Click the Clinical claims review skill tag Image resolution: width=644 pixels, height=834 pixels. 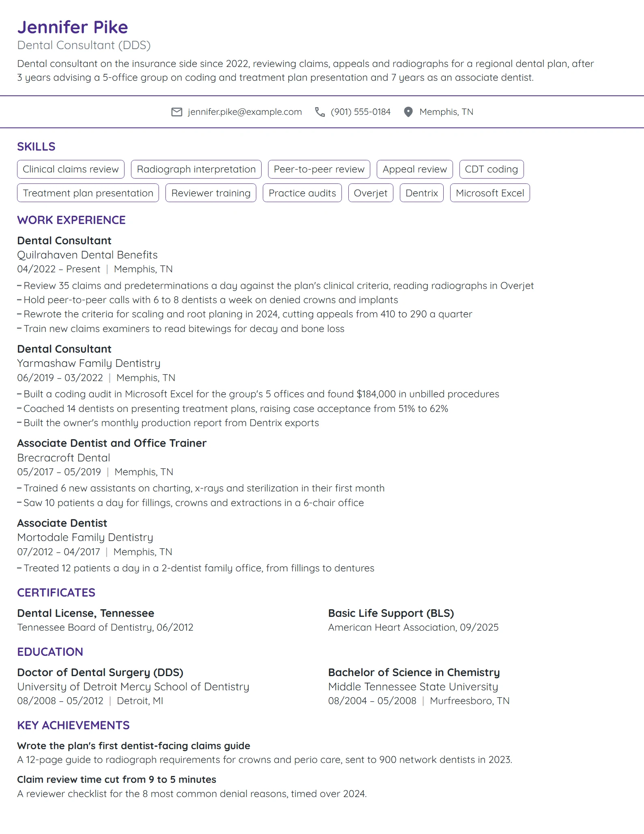pos(71,169)
